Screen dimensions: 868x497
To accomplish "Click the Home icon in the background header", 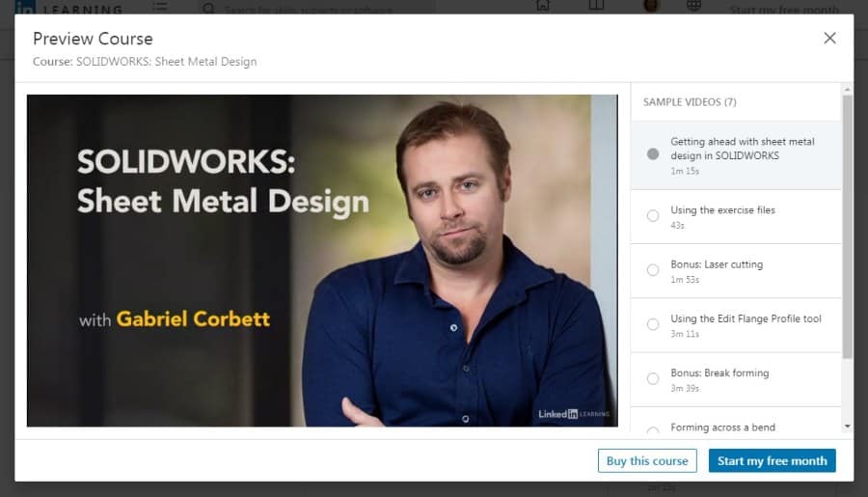I will (543, 6).
